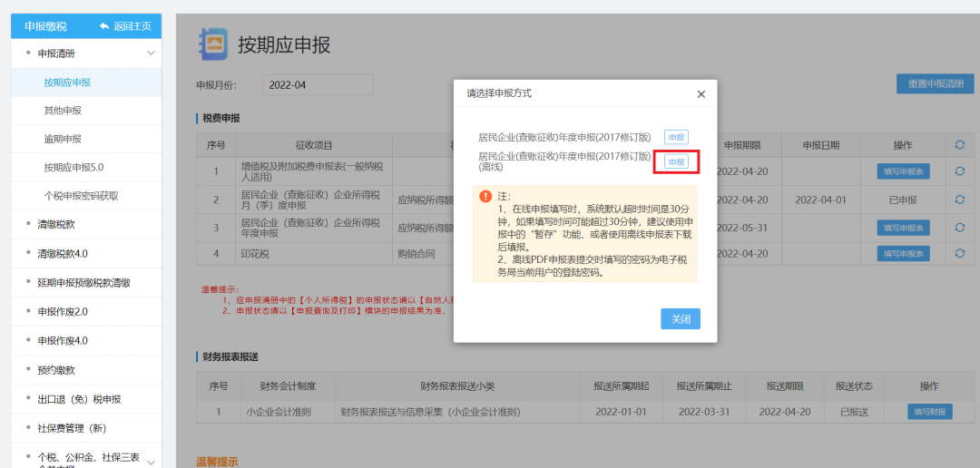Click the return-arrow icon beside 返回主页
This screenshot has height=468, width=980.
[103, 26]
